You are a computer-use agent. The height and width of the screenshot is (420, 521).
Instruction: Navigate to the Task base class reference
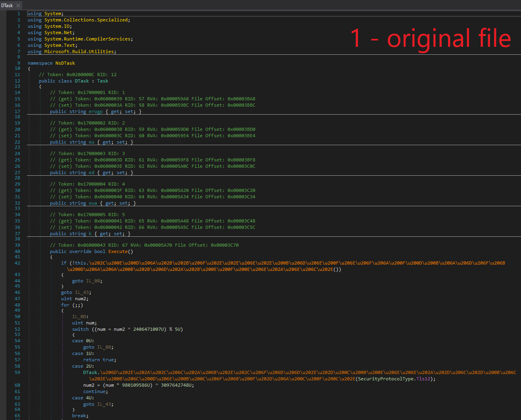click(x=102, y=81)
